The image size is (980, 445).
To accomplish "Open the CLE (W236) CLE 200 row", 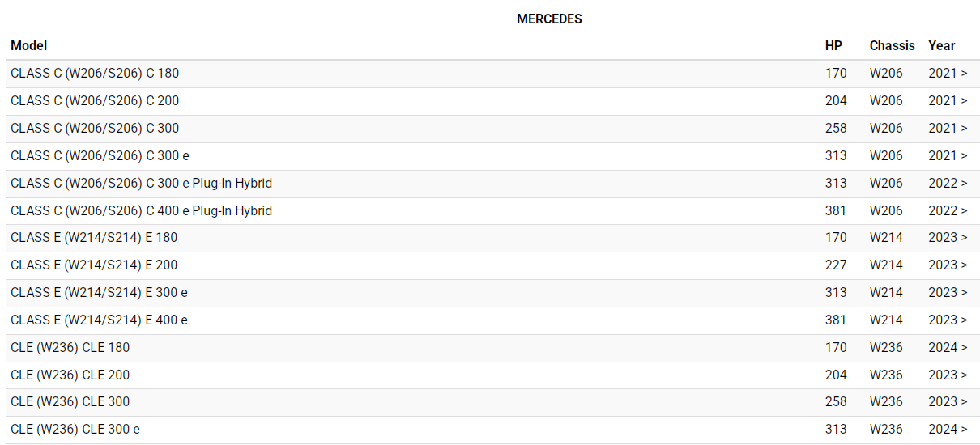I will [x=70, y=375].
